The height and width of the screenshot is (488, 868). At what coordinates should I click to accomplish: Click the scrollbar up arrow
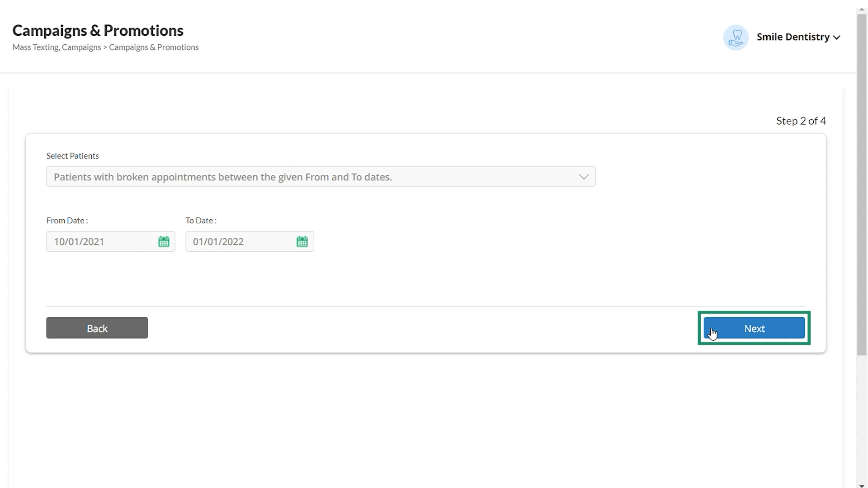(x=862, y=9)
